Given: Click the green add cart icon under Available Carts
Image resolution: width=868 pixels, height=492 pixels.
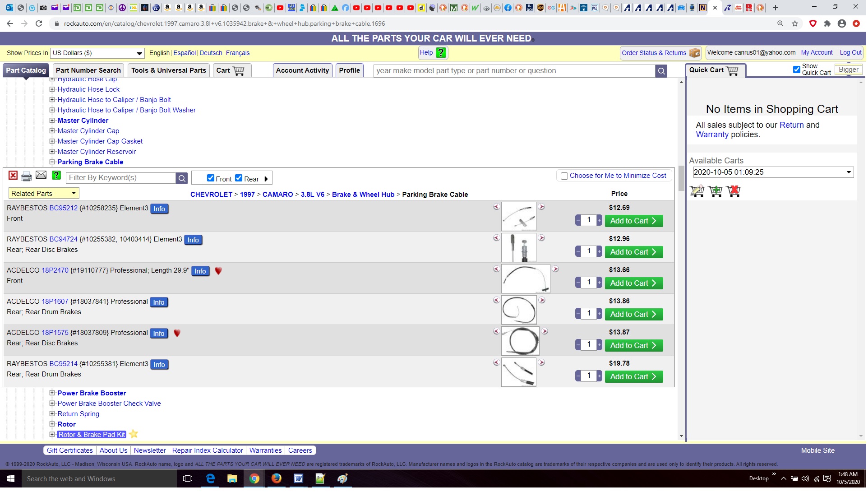Looking at the screenshot, I should pyautogui.click(x=716, y=192).
